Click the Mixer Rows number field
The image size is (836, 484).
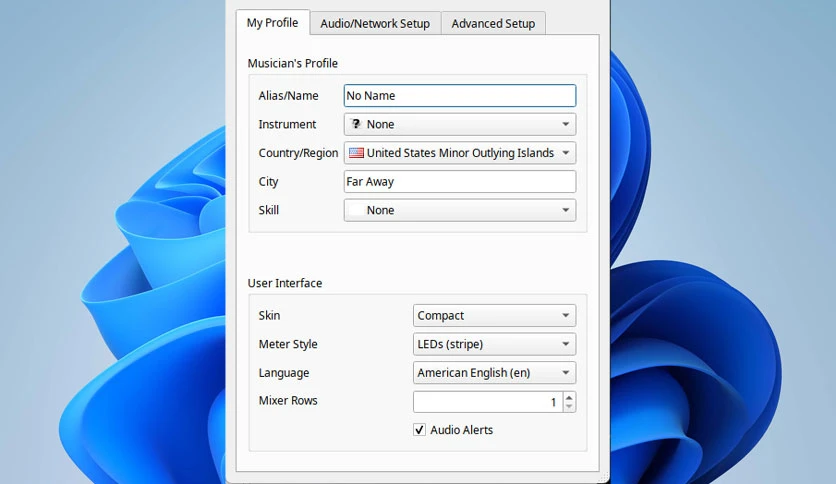(488, 402)
